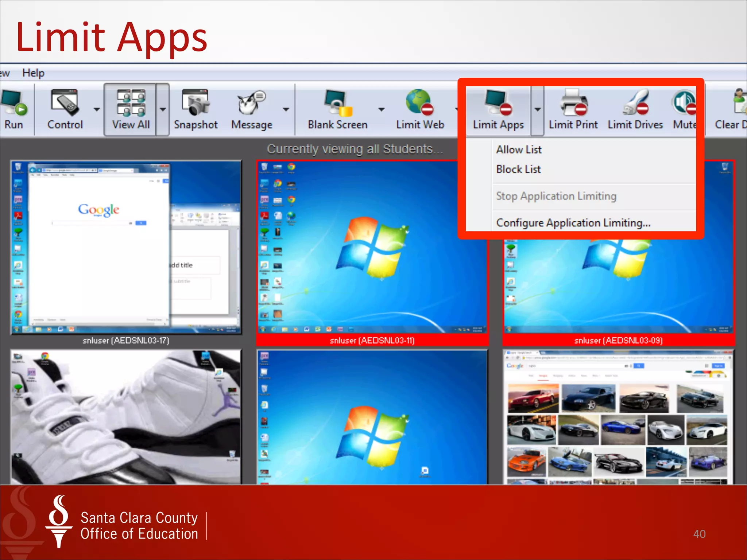Open the View All dropdown arrow
The image size is (747, 560).
[x=163, y=109]
